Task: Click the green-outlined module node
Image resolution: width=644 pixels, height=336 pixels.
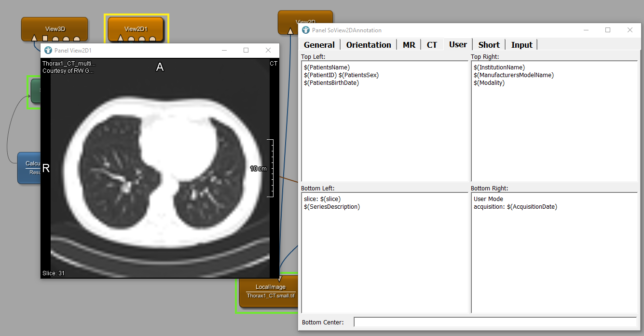Action: click(36, 92)
